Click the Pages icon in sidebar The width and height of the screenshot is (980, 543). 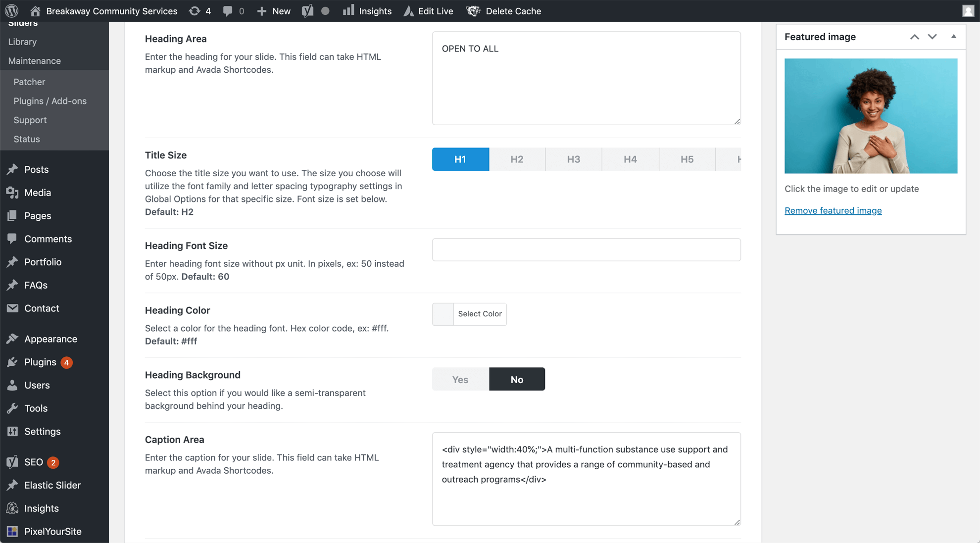12,216
